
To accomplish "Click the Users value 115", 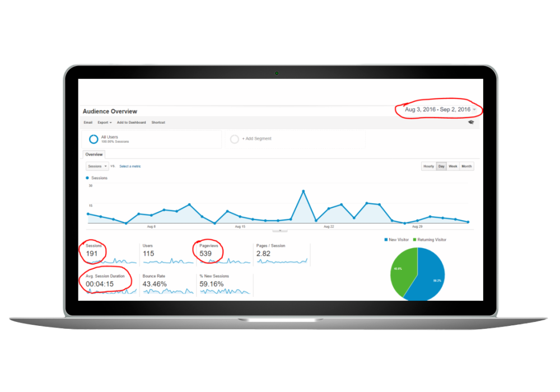I will click(148, 254).
